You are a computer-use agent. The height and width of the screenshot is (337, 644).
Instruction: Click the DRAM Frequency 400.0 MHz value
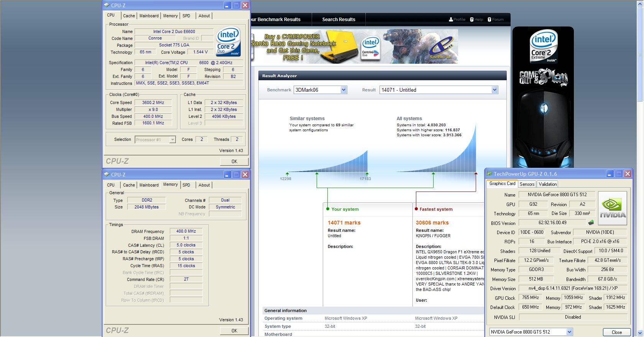pos(186,231)
